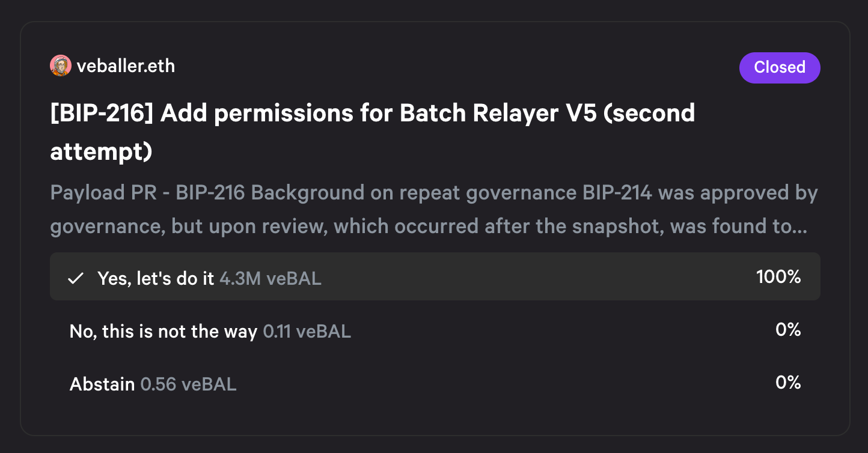Viewport: 868px width, 453px height.
Task: Click "Payload PR - BIP-216" text in description
Action: tap(148, 193)
